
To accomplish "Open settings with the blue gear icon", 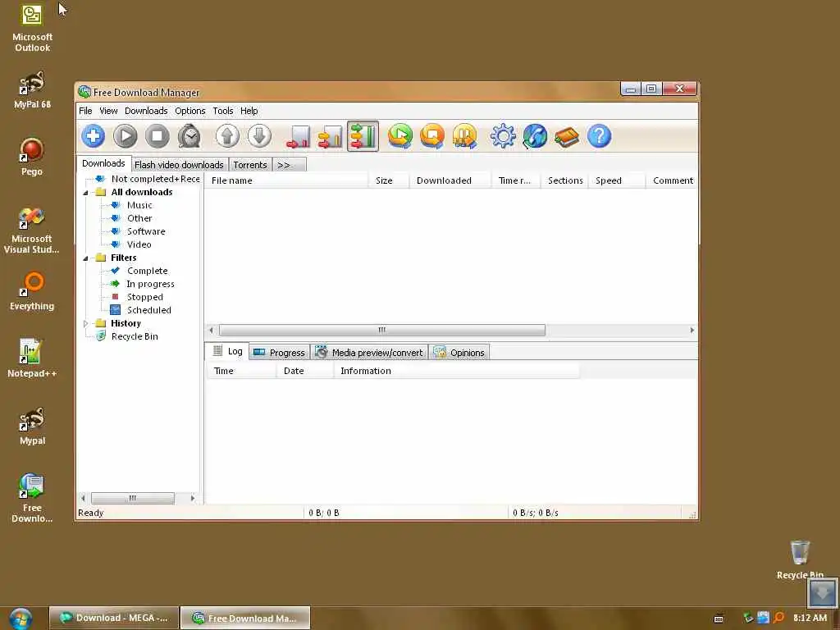I will [503, 136].
